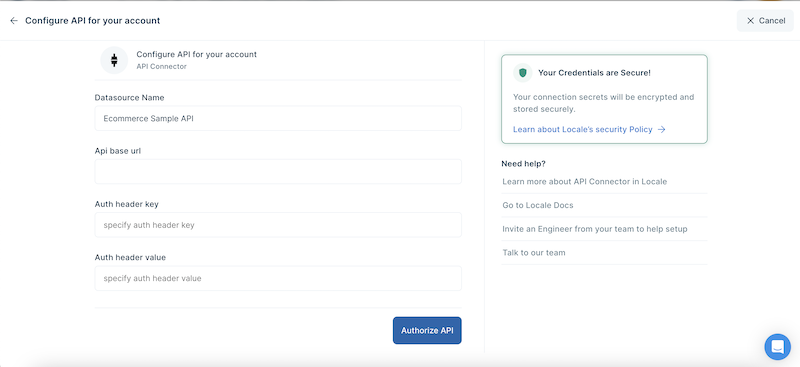Click the 'Auth header key' label
Viewport: 800px width, 367px height.
coord(127,204)
